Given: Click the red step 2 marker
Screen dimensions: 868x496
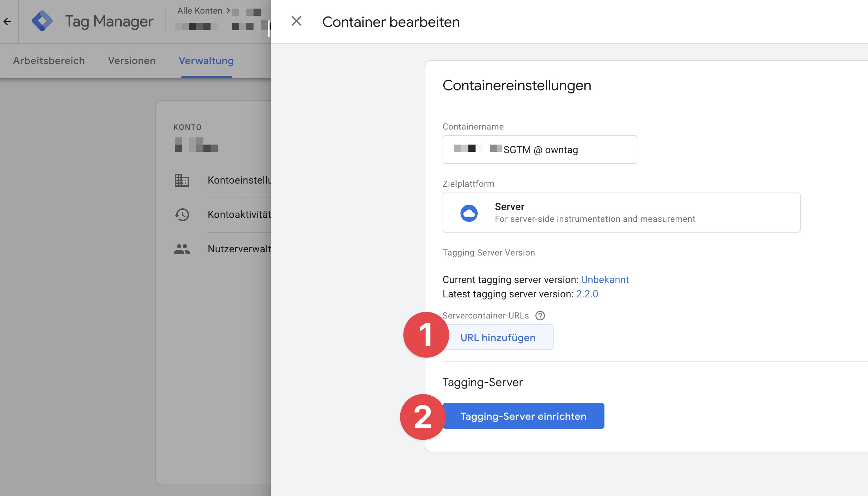Looking at the screenshot, I should pos(423,417).
